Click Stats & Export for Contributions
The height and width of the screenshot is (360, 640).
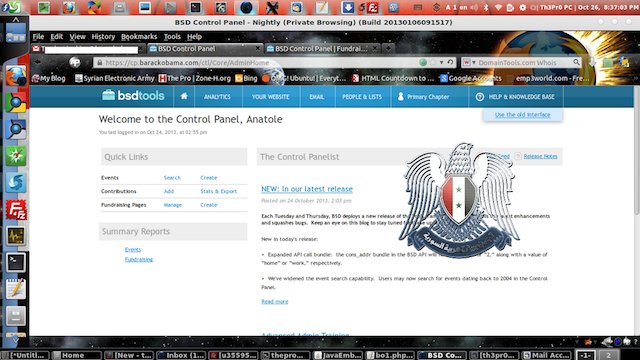click(x=218, y=191)
